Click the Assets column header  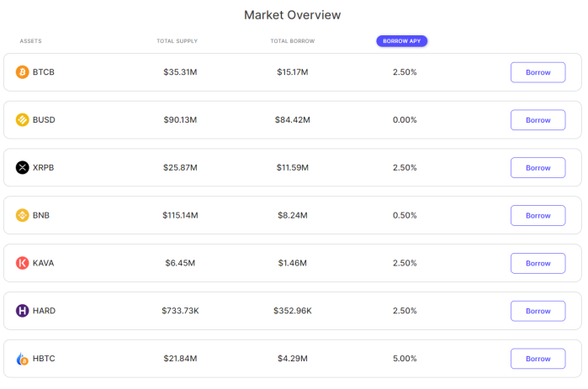pyautogui.click(x=31, y=41)
